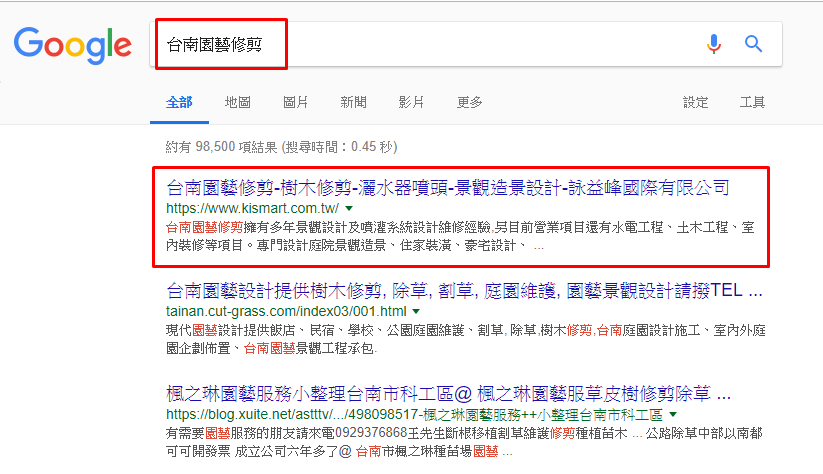Expand the arrow beside blog.xuite.net URL

[673, 415]
